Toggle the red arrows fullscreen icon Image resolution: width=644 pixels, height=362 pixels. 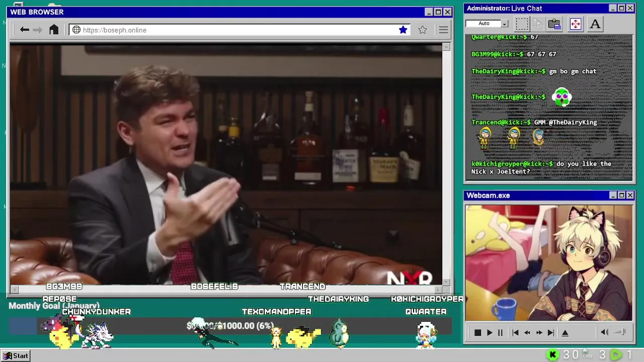pyautogui.click(x=576, y=24)
